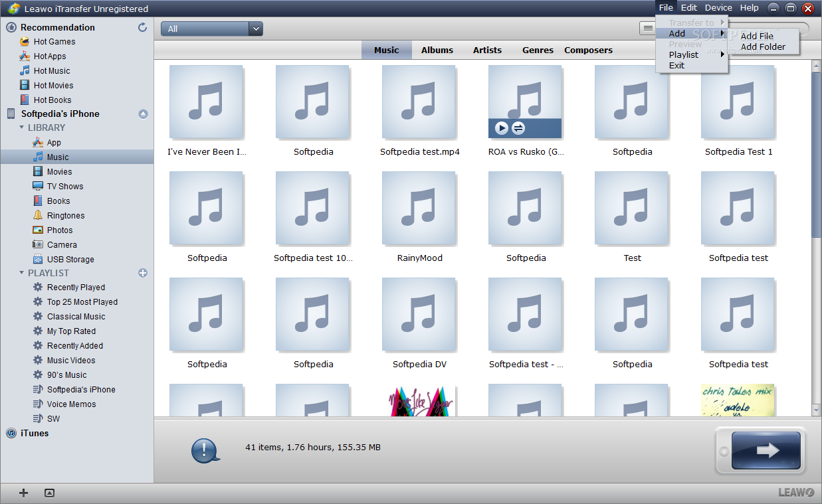Refresh the Recommendation section
Image resolution: width=822 pixels, height=504 pixels.
click(142, 27)
